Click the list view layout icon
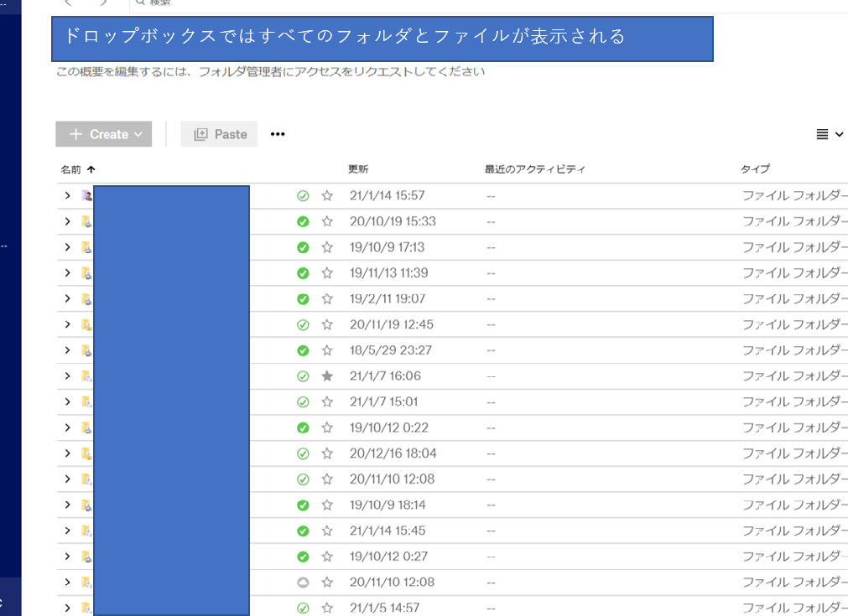 coord(824,134)
